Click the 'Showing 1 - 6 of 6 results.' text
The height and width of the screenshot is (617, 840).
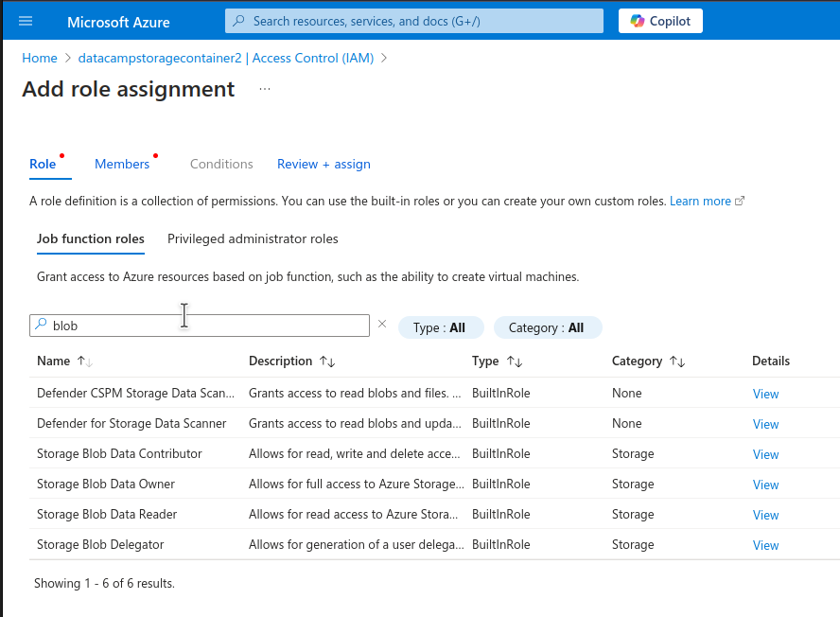pyautogui.click(x=104, y=583)
